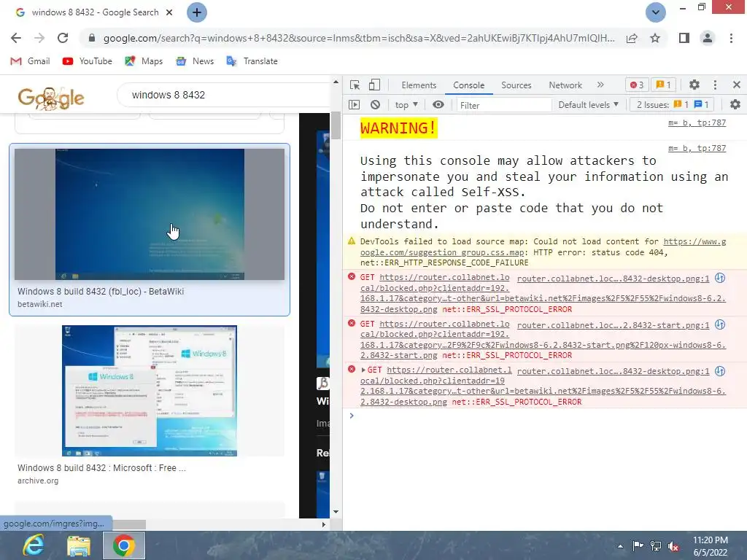Click the first error's 8432-desktop.png:1 source link
Image resolution: width=747 pixels, height=560 pixels.
(613, 279)
